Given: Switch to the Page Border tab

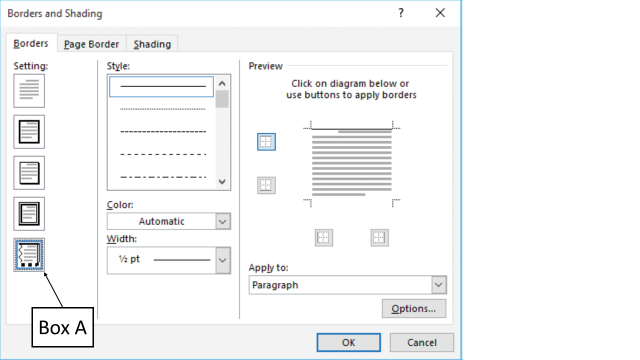Looking at the screenshot, I should (91, 44).
